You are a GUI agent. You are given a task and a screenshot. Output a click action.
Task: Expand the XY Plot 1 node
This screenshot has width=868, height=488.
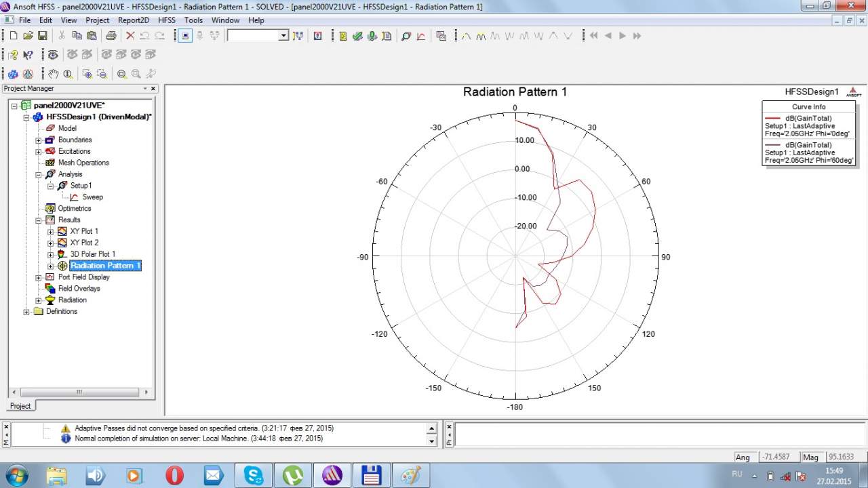coord(51,232)
